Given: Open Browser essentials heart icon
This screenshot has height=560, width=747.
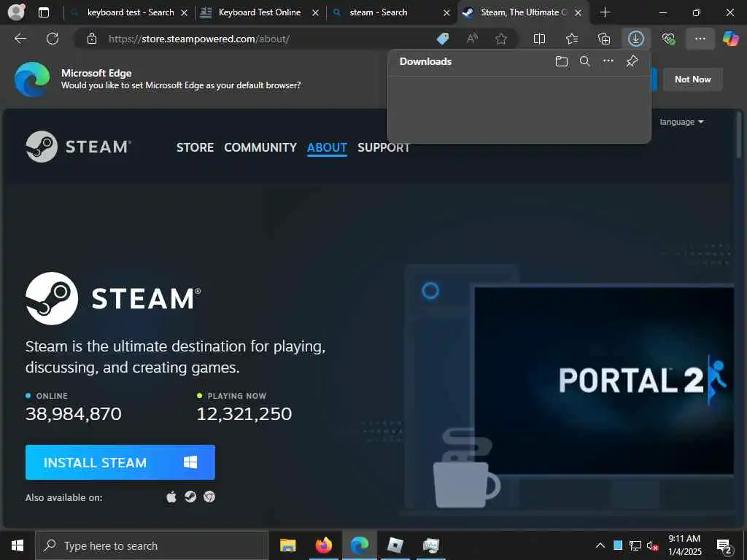Looking at the screenshot, I should pos(668,39).
